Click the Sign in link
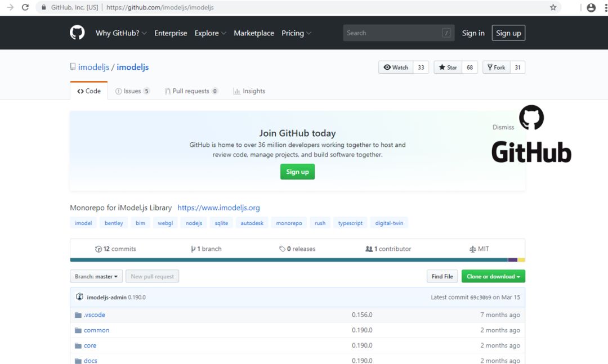 (x=473, y=33)
